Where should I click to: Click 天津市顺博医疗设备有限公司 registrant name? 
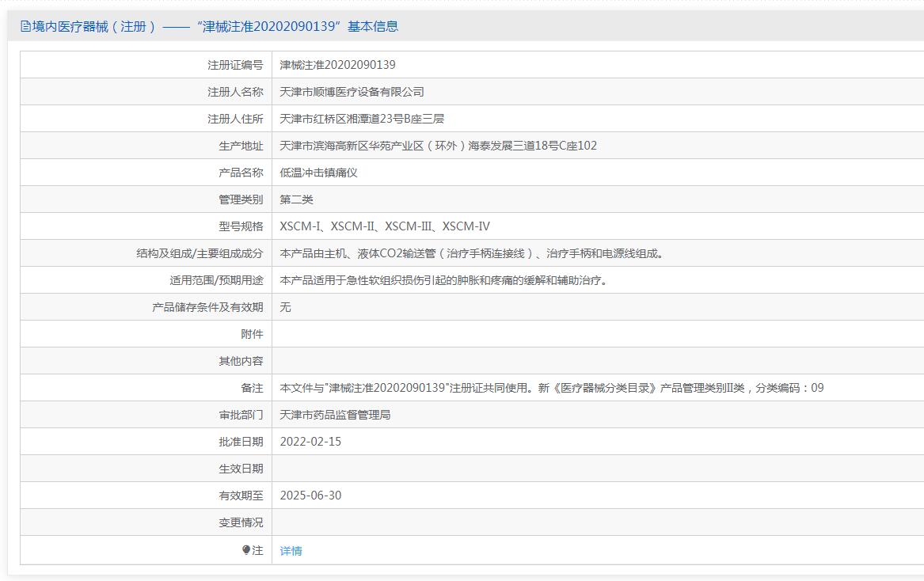[352, 92]
